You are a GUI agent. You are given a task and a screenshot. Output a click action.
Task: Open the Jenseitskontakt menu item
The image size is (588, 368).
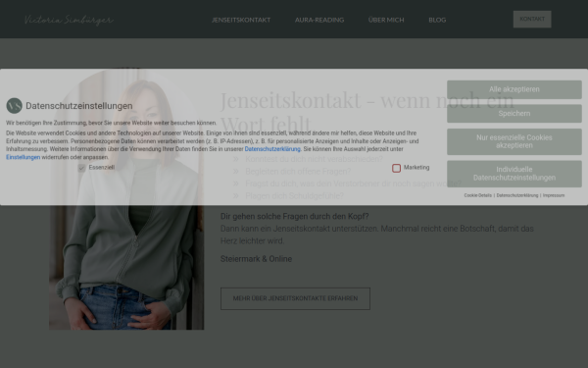click(x=241, y=20)
